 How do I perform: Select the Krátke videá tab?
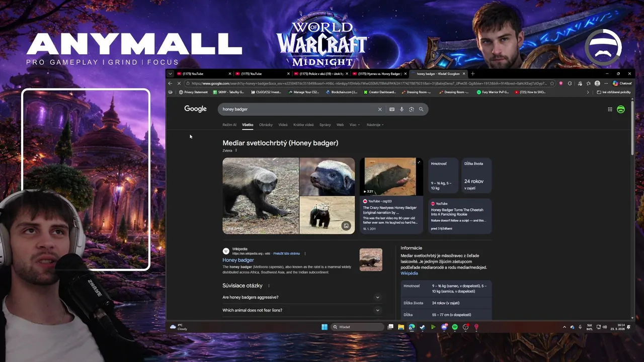pyautogui.click(x=303, y=125)
